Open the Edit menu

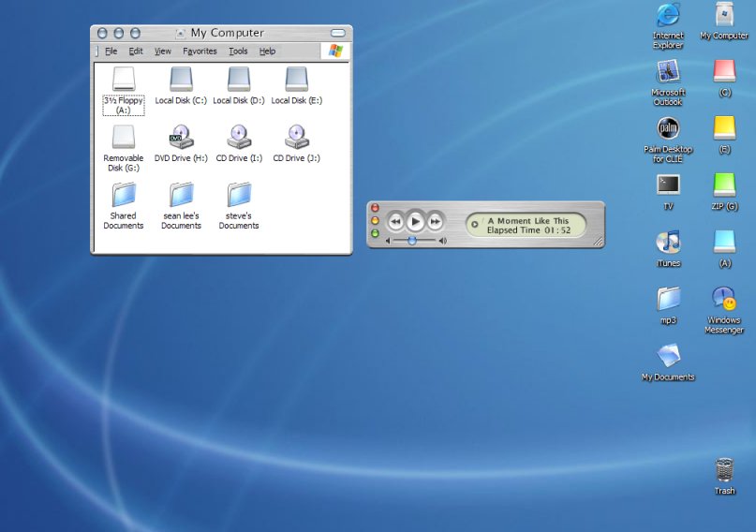tap(136, 52)
